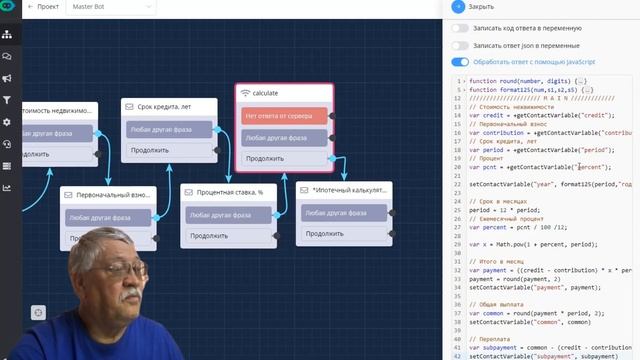Select the Первоначальный взнос block header
640x360 pixels.
pos(108,195)
